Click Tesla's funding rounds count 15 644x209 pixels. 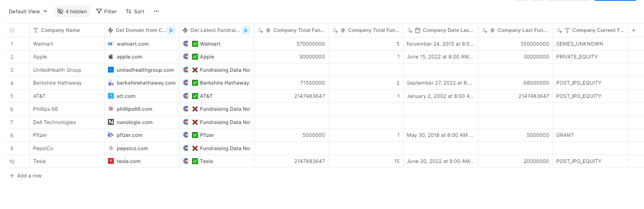366,161
